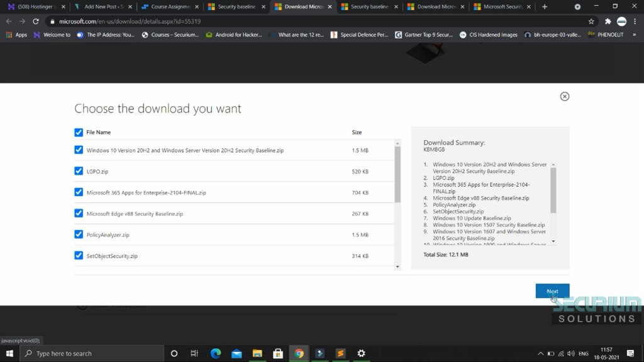Click the taskbar search box
The width and height of the screenshot is (644, 362).
(x=92, y=353)
